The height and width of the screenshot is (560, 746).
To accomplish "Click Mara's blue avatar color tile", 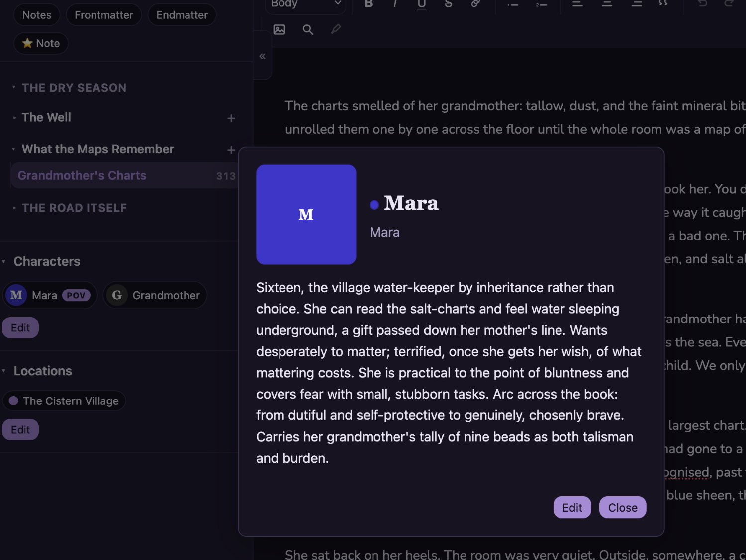I will (306, 215).
